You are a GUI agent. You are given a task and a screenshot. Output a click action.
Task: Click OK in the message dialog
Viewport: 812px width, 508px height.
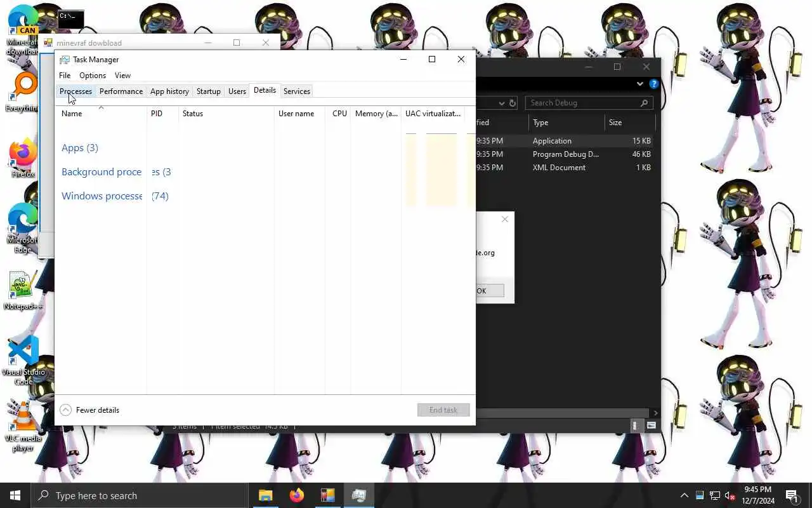(489, 291)
